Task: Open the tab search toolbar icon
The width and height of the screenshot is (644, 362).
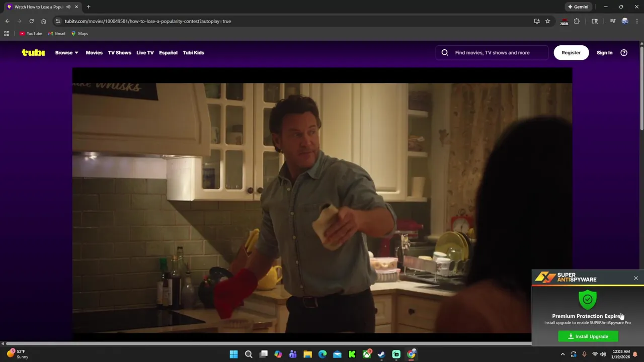Action: pyautogui.click(x=595, y=21)
